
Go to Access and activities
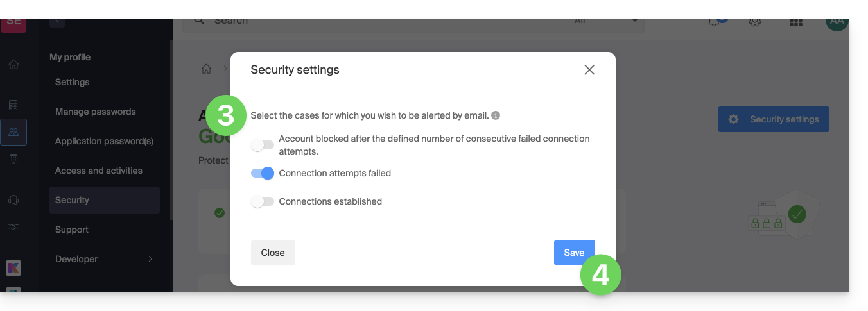99,171
